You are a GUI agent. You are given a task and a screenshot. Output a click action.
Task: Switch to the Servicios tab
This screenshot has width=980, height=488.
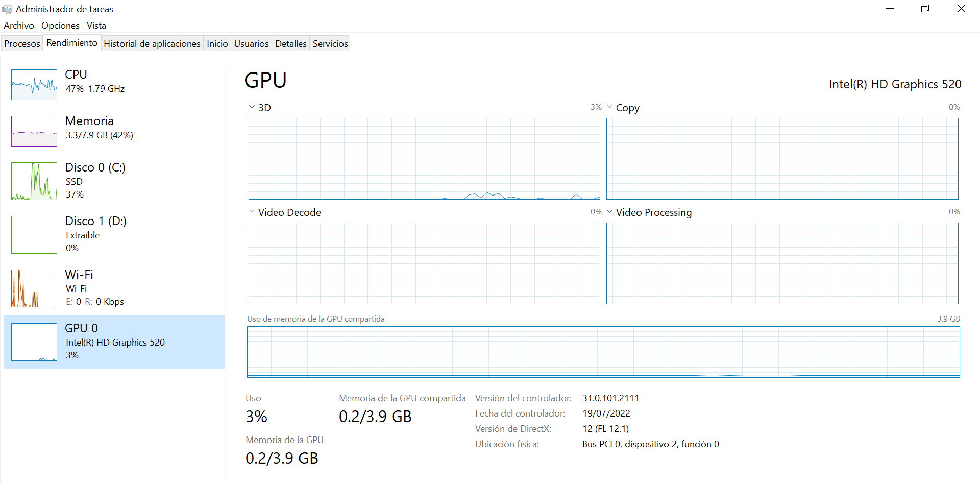(330, 44)
